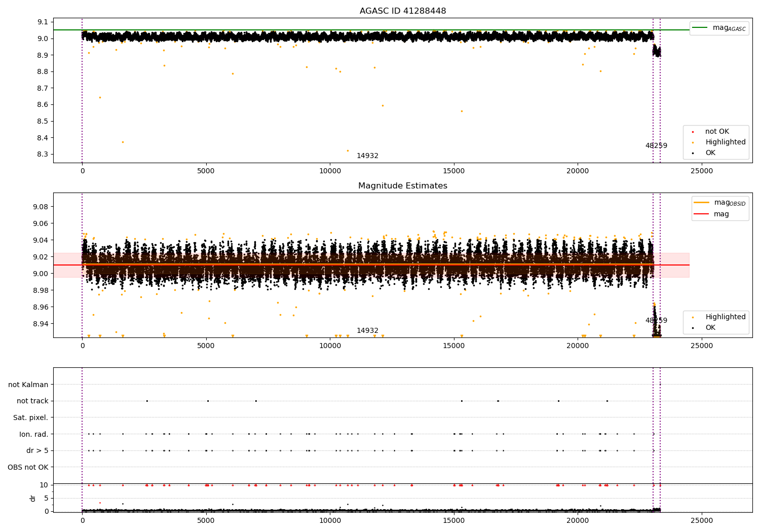Click the rotated 'dr' y-axis label
760x532 pixels.
tap(33, 498)
